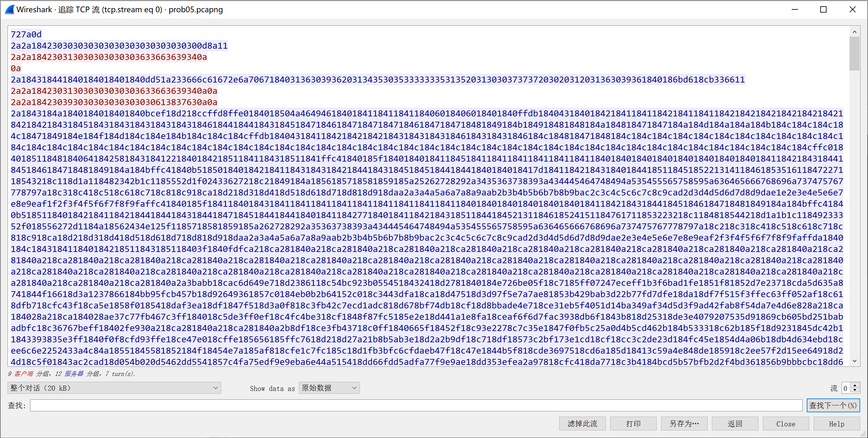Click the Wireshark shark fin title icon
The height and width of the screenshot is (438, 868).
click(10, 9)
